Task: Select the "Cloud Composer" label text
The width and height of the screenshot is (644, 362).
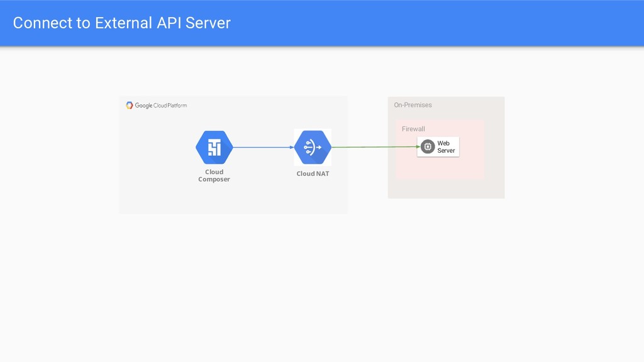Action: [x=214, y=176]
